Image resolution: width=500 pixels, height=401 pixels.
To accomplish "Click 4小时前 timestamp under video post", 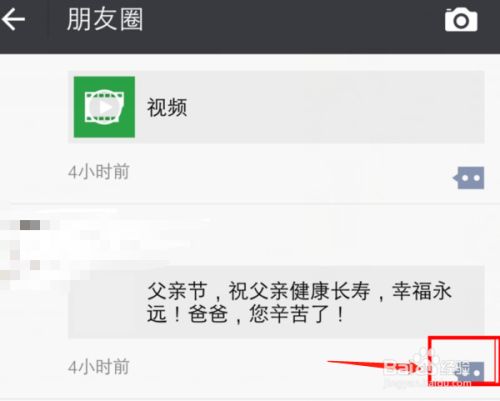I will pyautogui.click(x=99, y=172).
